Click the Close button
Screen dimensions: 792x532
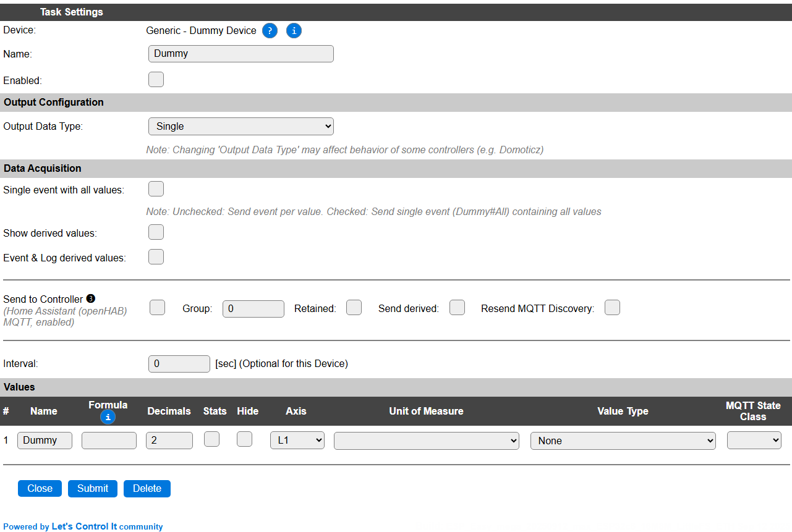(x=40, y=488)
